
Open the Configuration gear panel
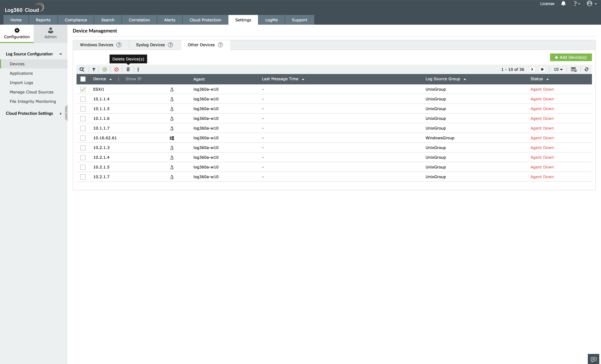pos(17,33)
